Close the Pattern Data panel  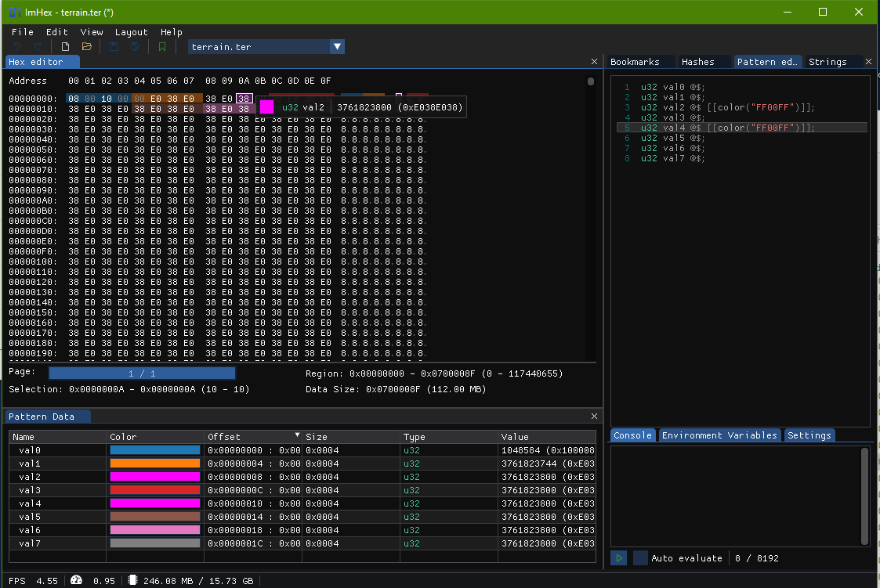tap(594, 416)
